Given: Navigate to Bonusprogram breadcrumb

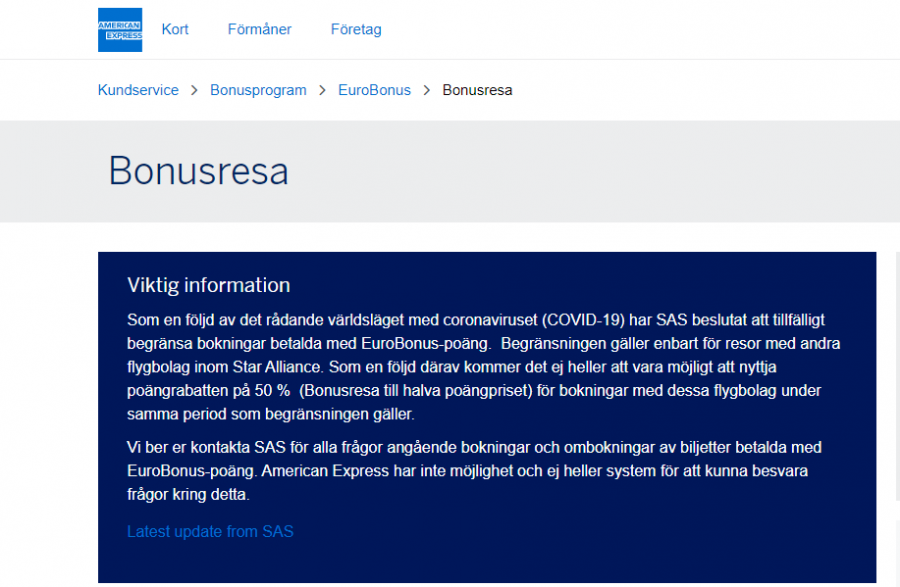Looking at the screenshot, I should pyautogui.click(x=258, y=90).
